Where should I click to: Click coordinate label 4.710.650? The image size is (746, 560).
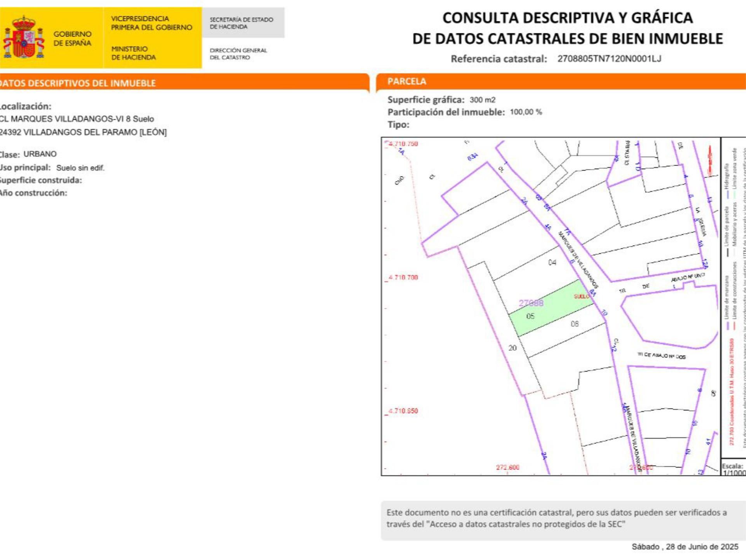(403, 411)
